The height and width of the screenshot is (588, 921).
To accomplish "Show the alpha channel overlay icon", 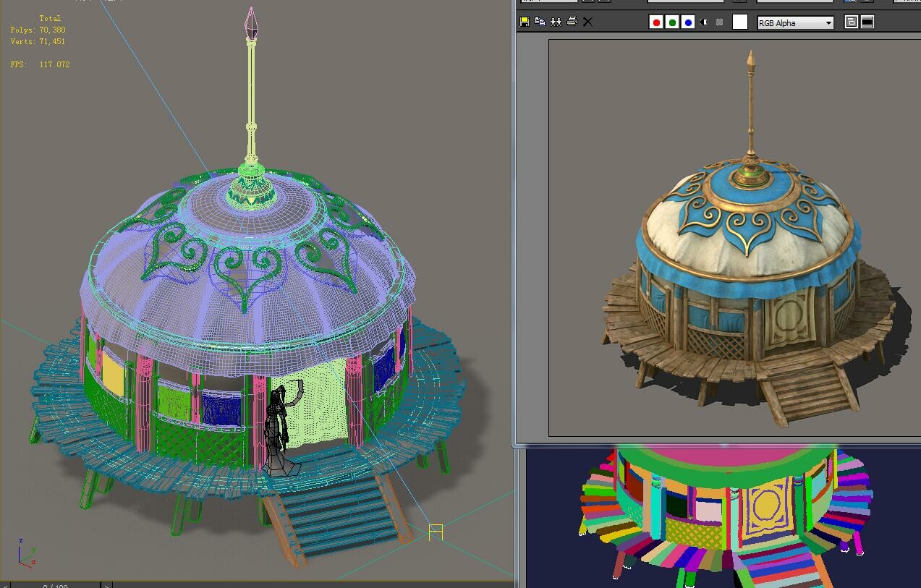I will (718, 22).
